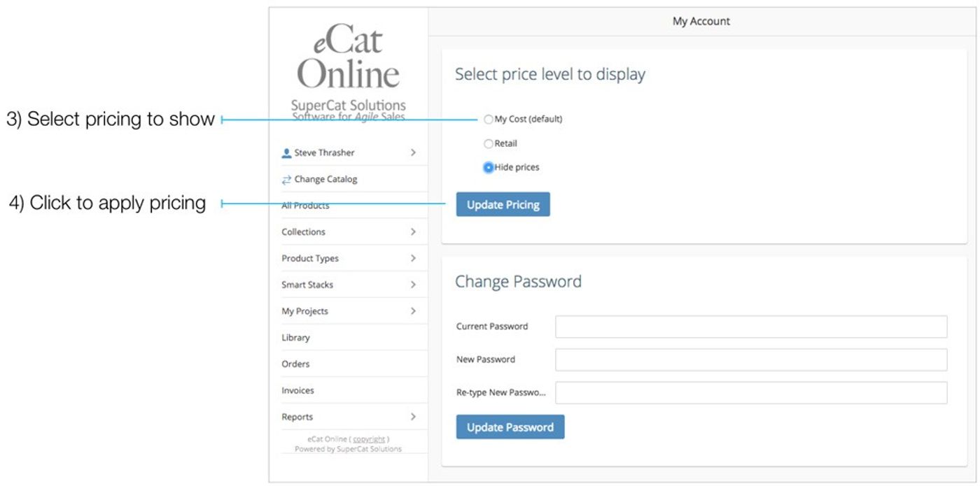The width and height of the screenshot is (980, 486).
Task: Expand the Smart Stacks chevron
Action: tap(413, 285)
